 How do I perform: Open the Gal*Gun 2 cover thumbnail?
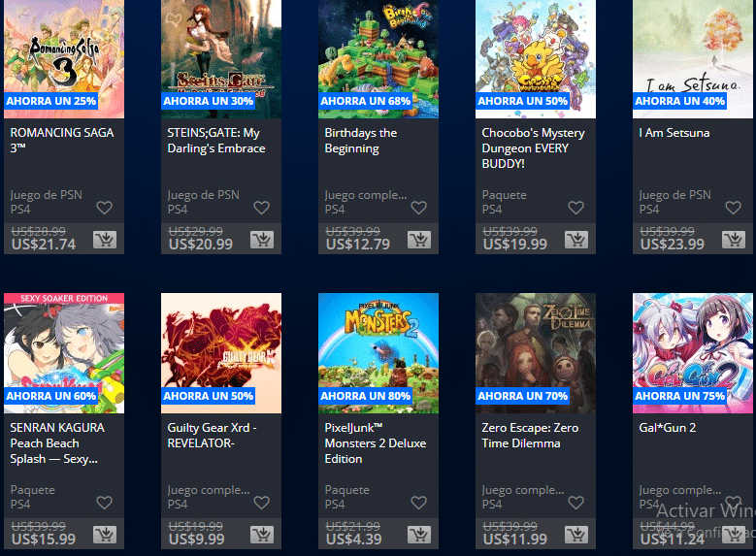[693, 353]
